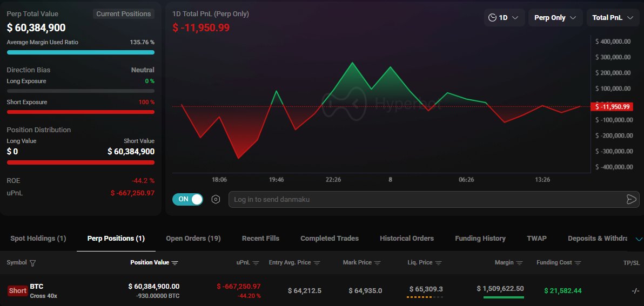Click the green margin bar under Margin
This screenshot has height=306, width=644.
[x=504, y=297]
